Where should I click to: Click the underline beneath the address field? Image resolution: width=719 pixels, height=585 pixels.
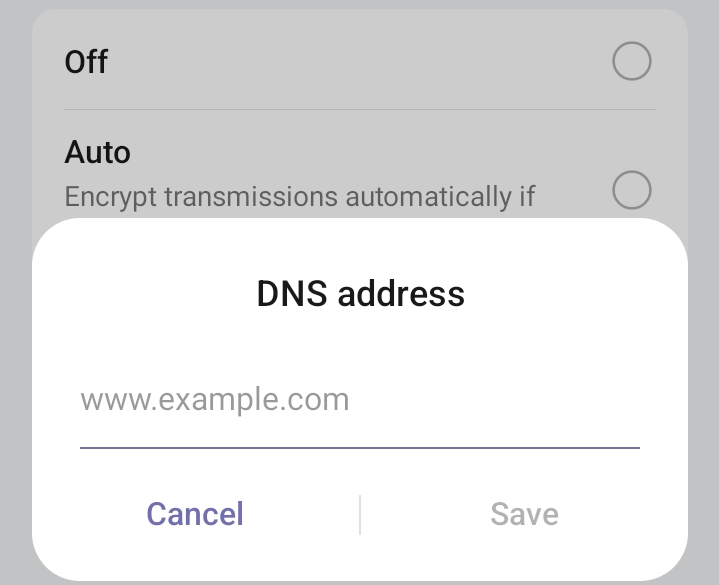tap(359, 447)
